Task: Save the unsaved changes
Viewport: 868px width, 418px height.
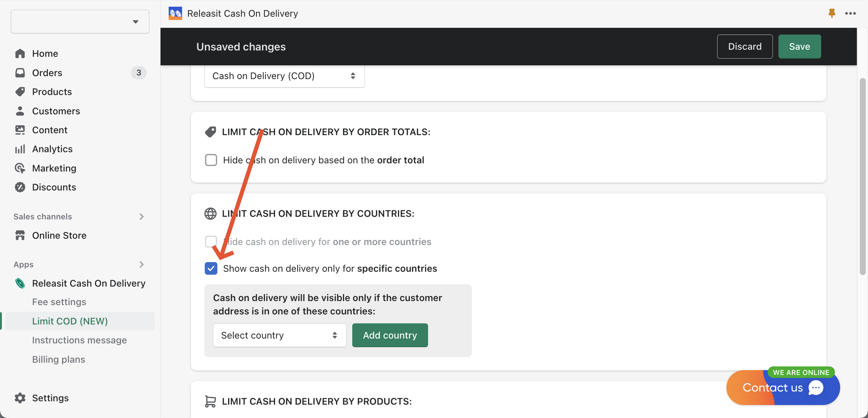Action: (799, 46)
